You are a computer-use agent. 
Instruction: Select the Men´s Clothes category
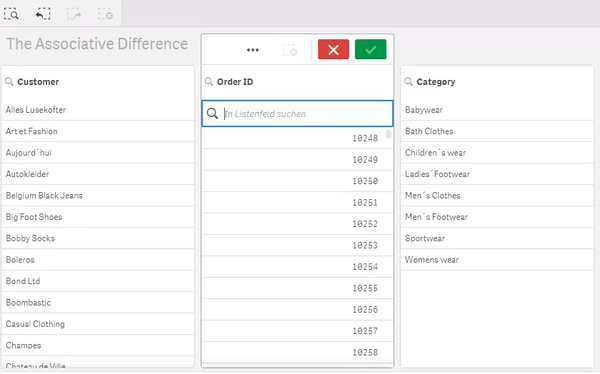point(497,196)
